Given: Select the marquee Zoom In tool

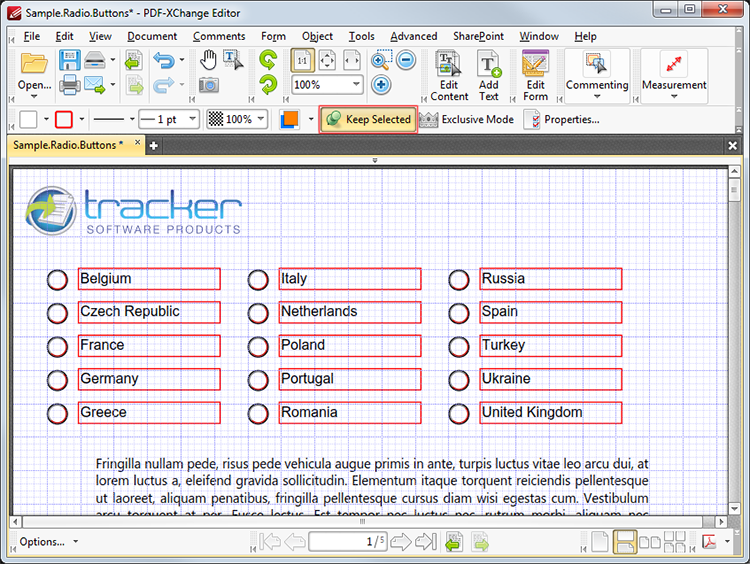Looking at the screenshot, I should (x=381, y=60).
